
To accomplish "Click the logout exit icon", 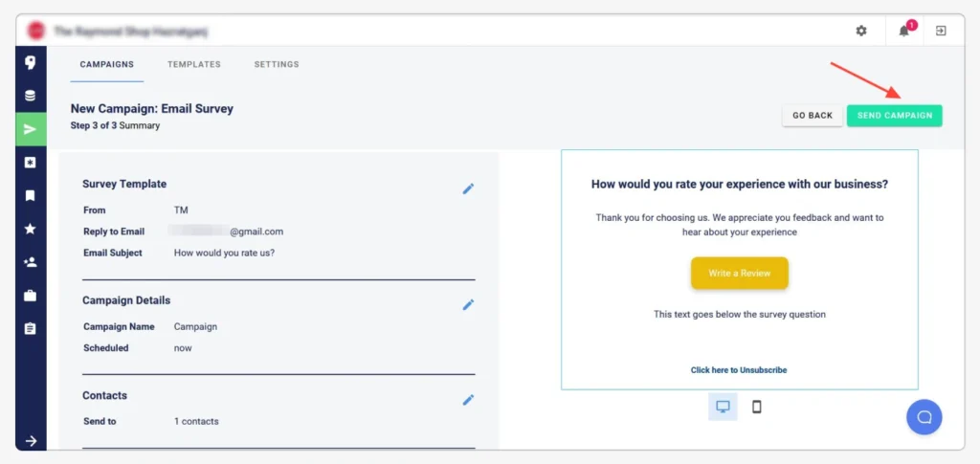I will click(941, 31).
